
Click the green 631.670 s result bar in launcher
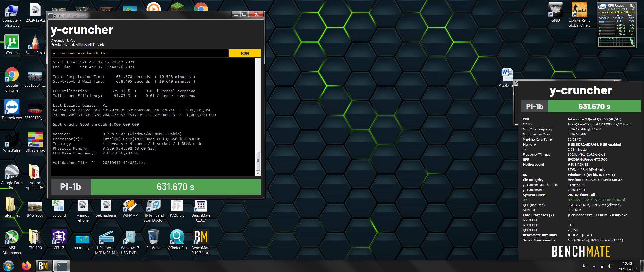pos(175,187)
